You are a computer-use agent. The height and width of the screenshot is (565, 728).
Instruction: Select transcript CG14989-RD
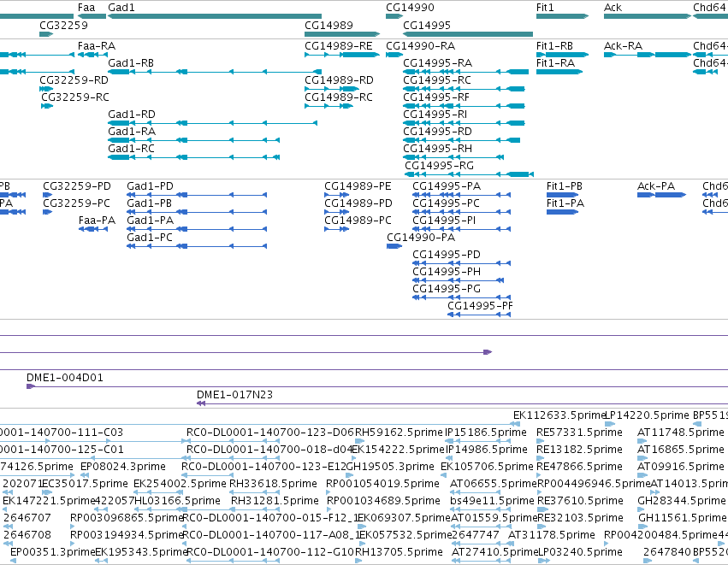tap(332, 89)
